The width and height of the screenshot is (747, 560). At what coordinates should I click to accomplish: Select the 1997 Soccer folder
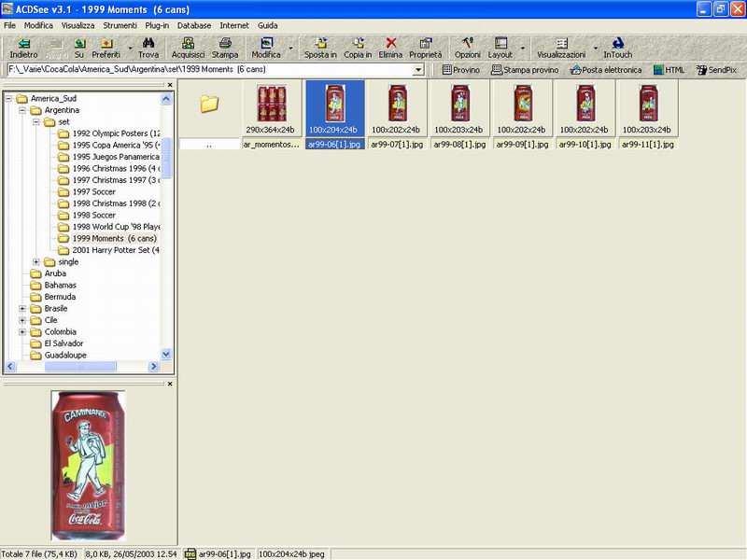pos(87,192)
